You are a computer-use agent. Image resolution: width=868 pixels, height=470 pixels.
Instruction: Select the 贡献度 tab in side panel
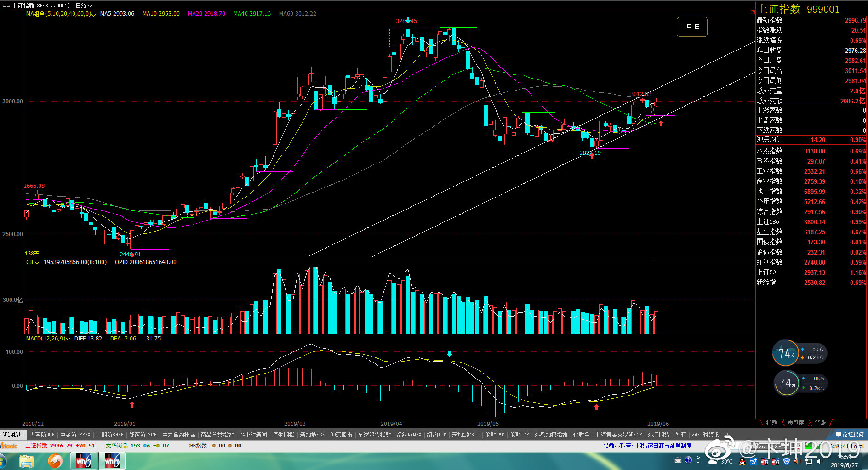coord(796,423)
